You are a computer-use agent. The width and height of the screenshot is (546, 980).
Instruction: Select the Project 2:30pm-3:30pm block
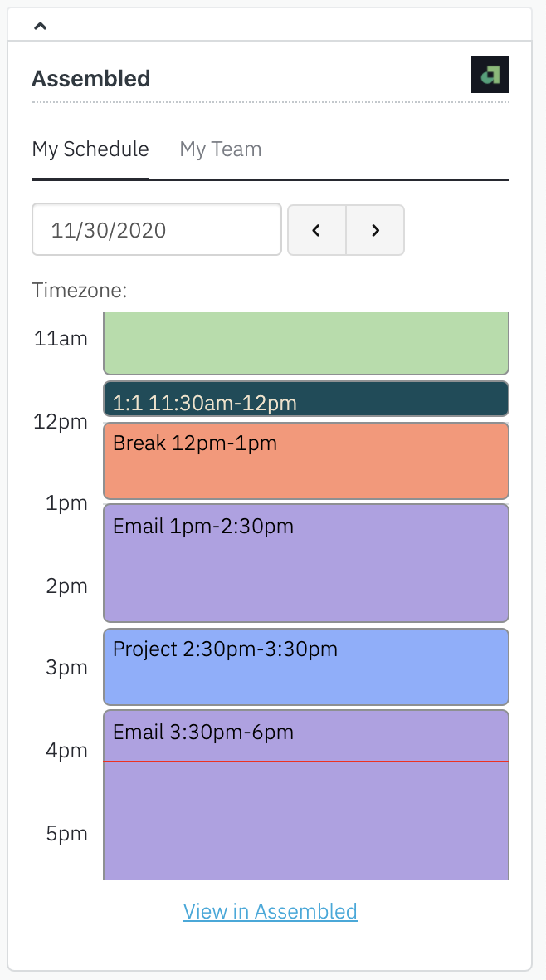pos(305,667)
